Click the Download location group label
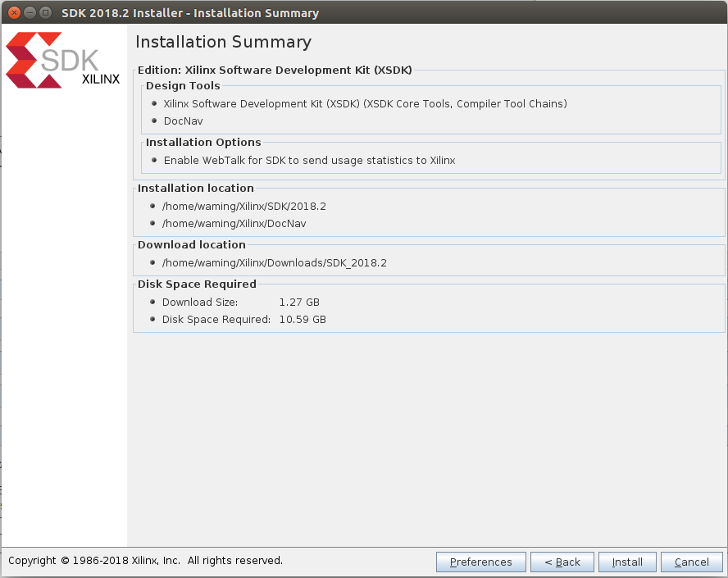This screenshot has height=578, width=728. pyautogui.click(x=191, y=244)
